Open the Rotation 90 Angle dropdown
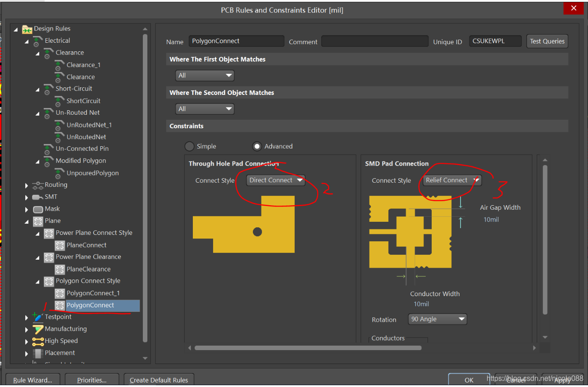 (437, 319)
